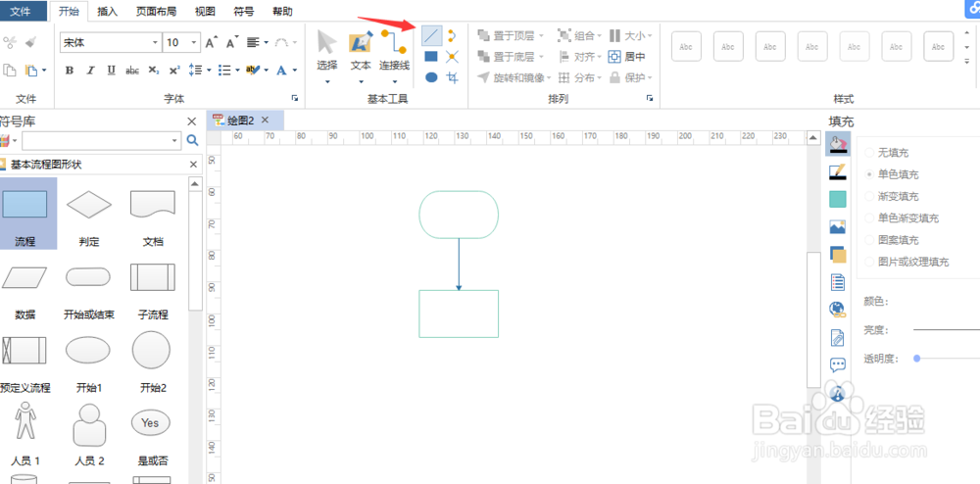Click the symbol library search magnifier
Viewport: 980px width, 484px height.
point(192,140)
